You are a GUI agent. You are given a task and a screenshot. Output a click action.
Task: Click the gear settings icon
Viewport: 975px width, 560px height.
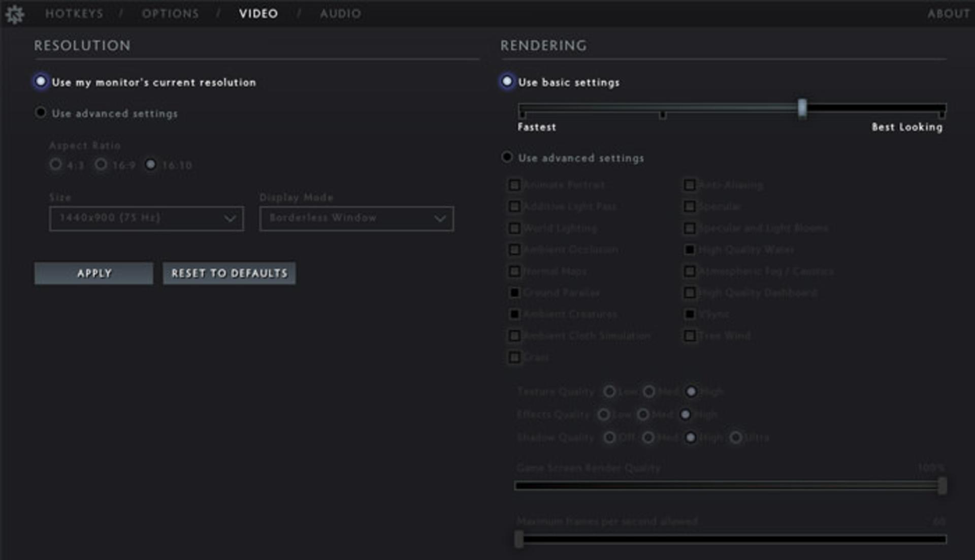click(15, 14)
